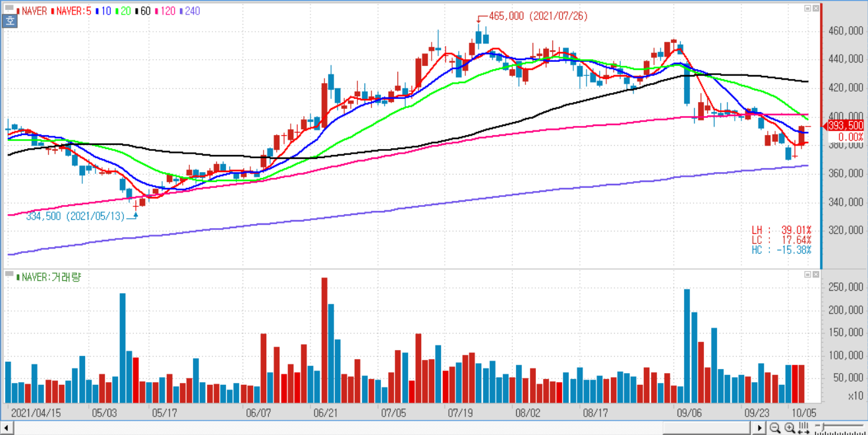Screen dimensions: 868x435
Task: Click the scrollbar right arrow button
Action: pos(760,428)
